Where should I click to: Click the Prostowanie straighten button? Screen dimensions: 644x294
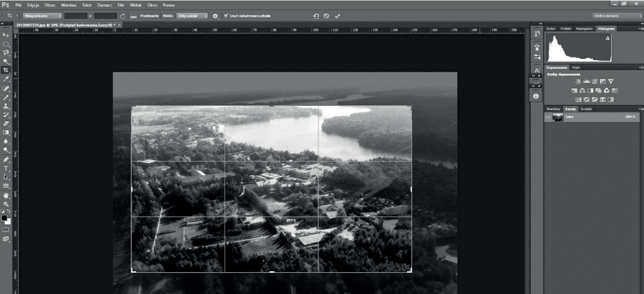point(146,16)
